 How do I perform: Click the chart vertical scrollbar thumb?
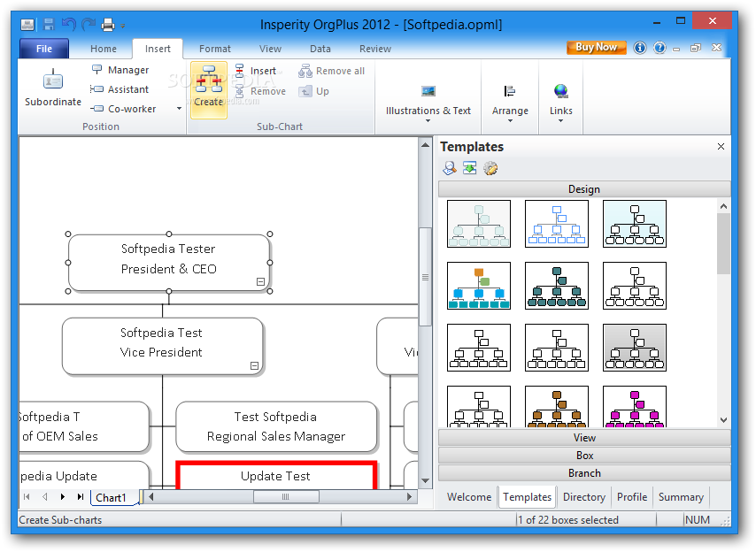pyautogui.click(x=425, y=278)
